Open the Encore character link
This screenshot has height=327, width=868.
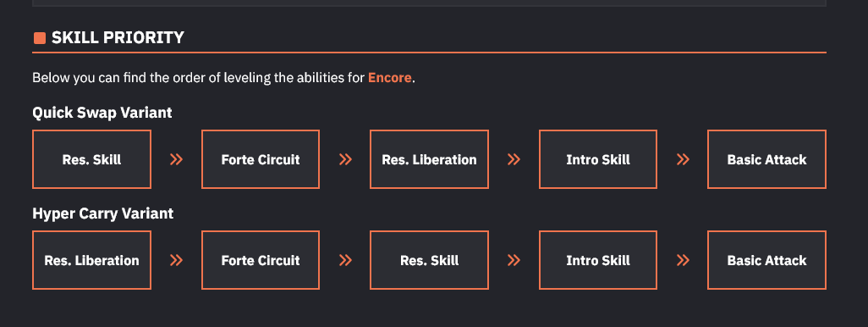click(390, 78)
